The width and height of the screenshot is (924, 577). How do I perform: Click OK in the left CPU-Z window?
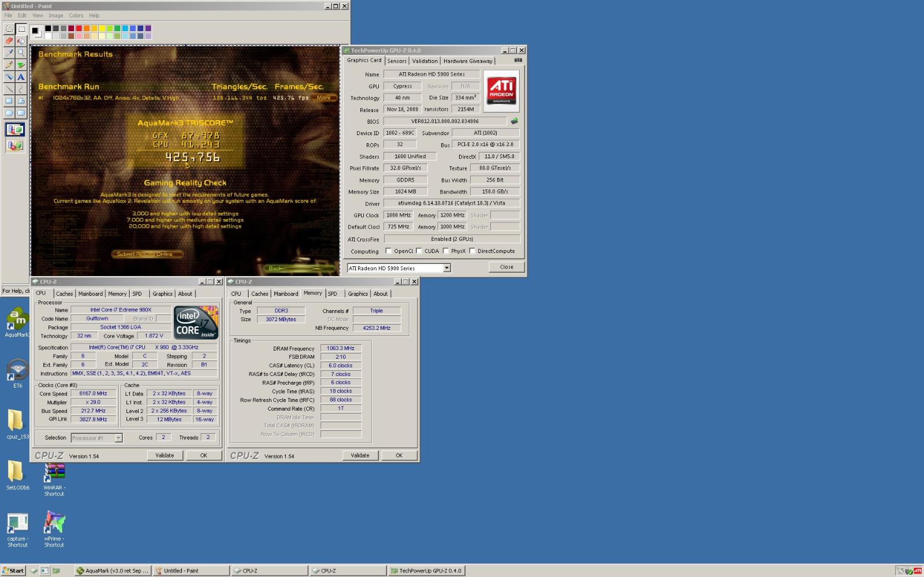tap(203, 455)
